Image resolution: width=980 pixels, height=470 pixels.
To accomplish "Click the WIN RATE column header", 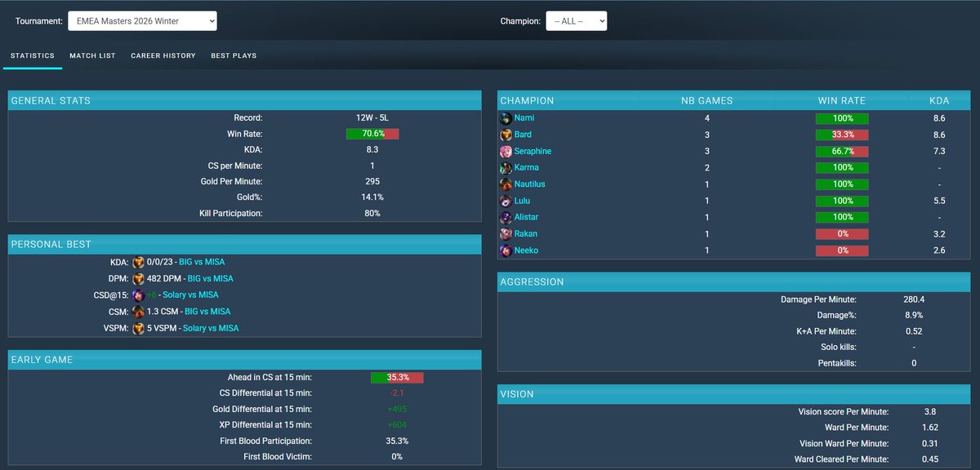I will 842,100.
